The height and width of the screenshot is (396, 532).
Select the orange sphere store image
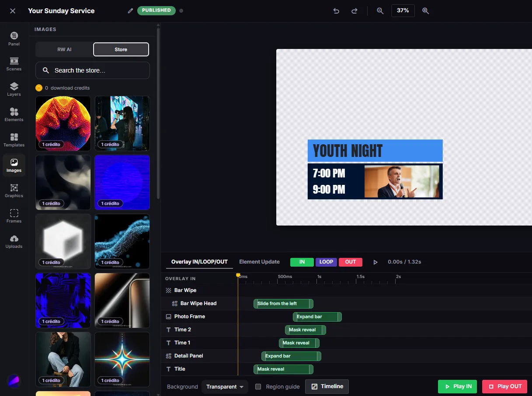click(x=63, y=123)
